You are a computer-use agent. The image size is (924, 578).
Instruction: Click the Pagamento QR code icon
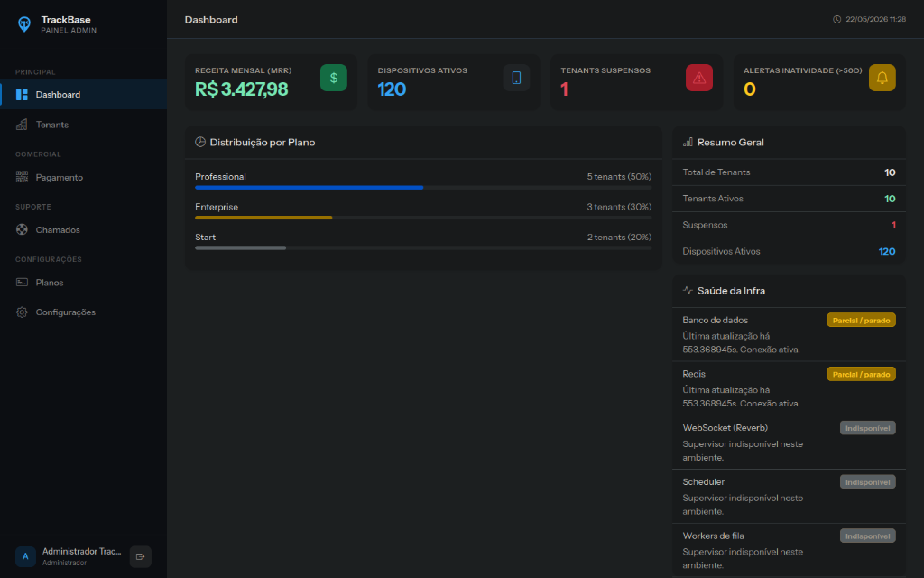[22, 177]
